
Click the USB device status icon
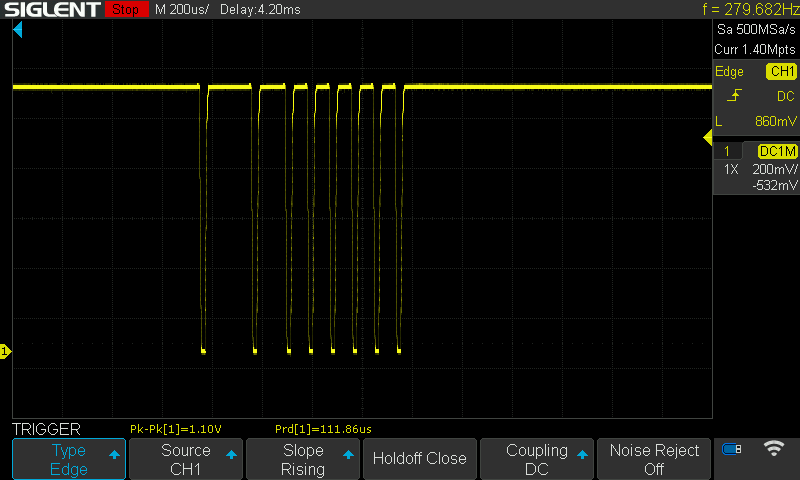[x=732, y=449]
